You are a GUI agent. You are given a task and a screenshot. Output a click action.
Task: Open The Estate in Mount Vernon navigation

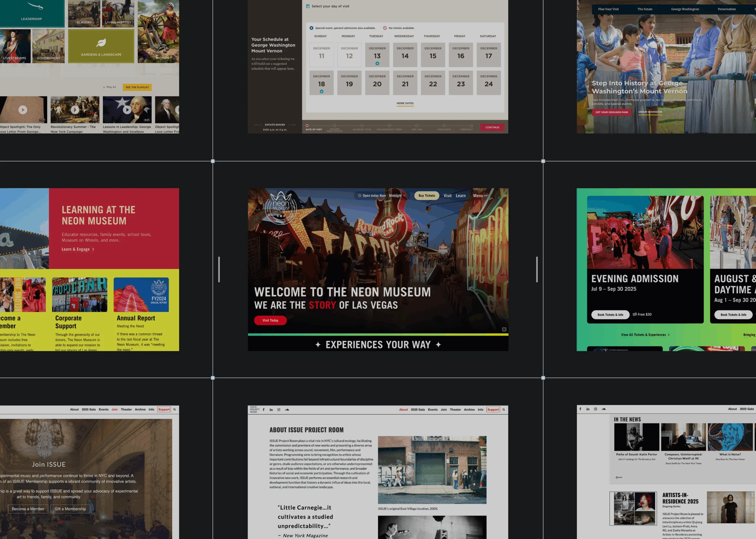click(x=645, y=9)
